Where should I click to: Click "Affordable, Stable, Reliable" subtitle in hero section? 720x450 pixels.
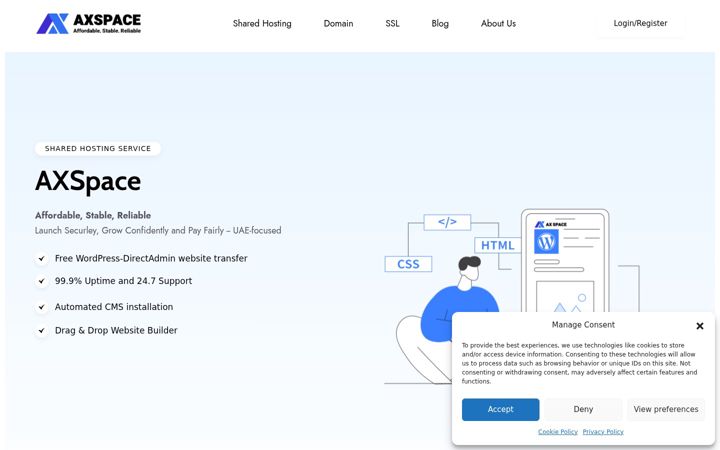[x=93, y=215]
